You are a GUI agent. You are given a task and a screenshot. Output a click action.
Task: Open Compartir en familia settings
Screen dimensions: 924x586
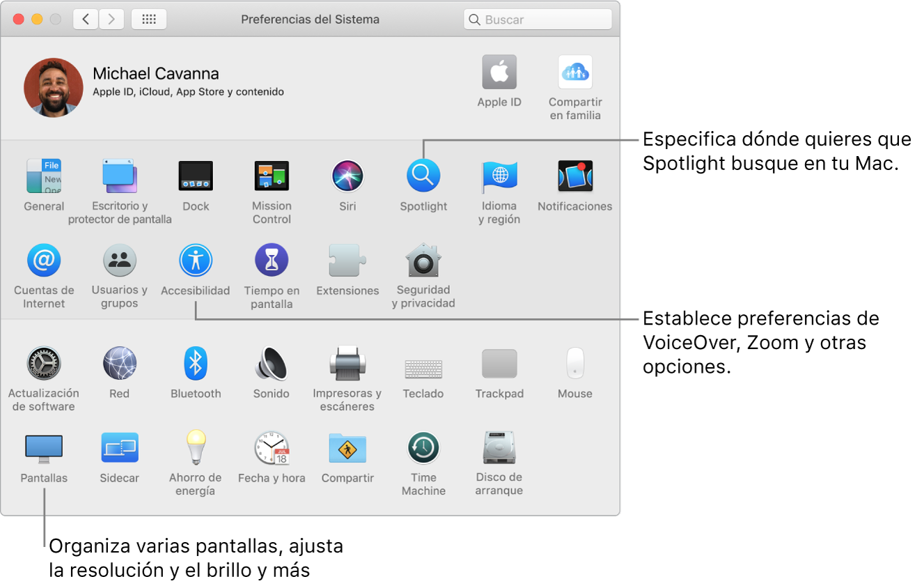(x=575, y=72)
